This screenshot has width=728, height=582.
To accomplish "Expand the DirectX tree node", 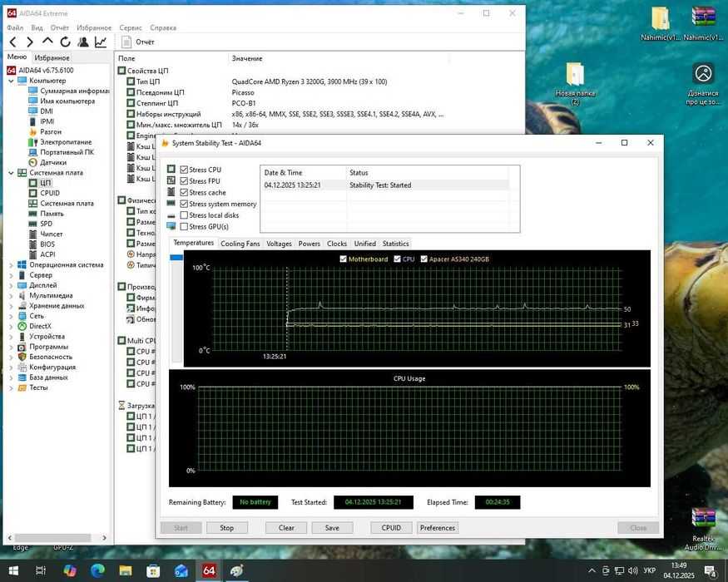I will tap(11, 326).
